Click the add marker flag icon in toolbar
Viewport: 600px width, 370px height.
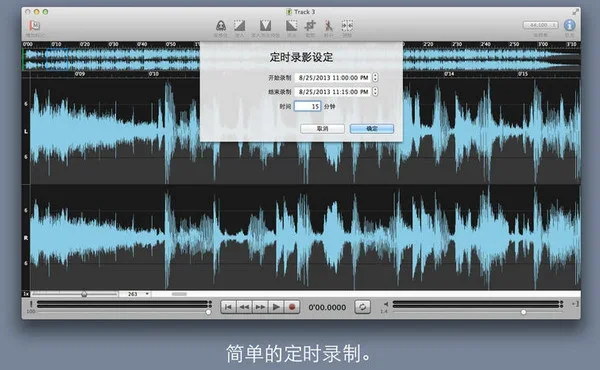coord(34,26)
